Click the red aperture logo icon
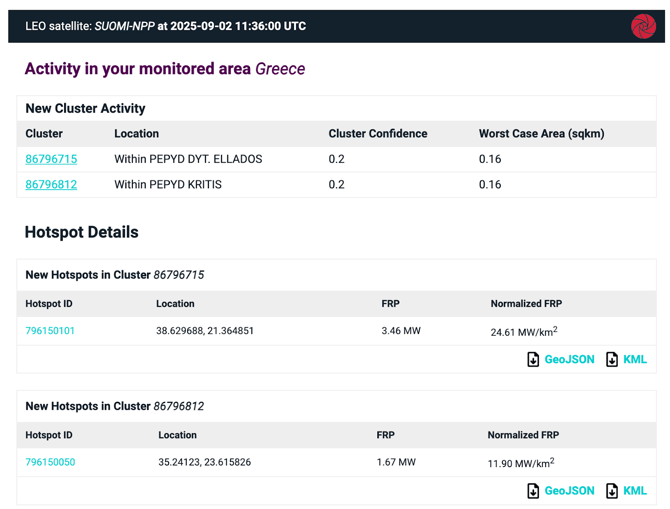670x509 pixels. click(x=643, y=26)
